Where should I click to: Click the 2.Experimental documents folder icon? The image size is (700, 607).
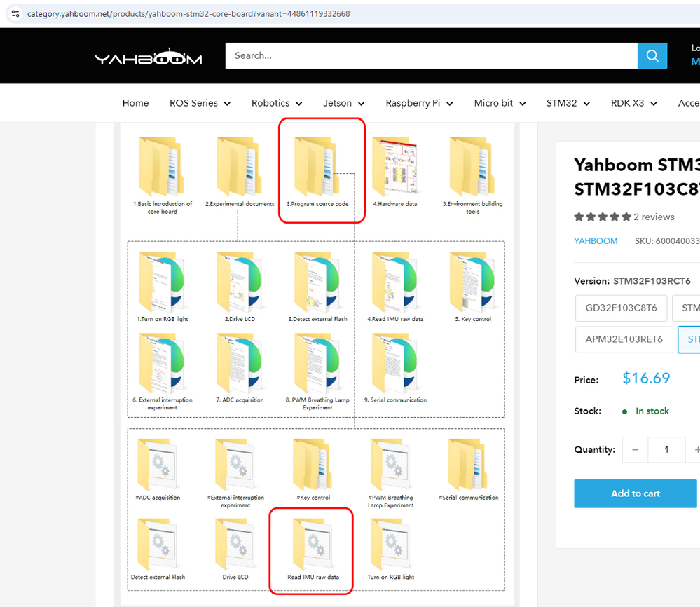[x=240, y=167]
